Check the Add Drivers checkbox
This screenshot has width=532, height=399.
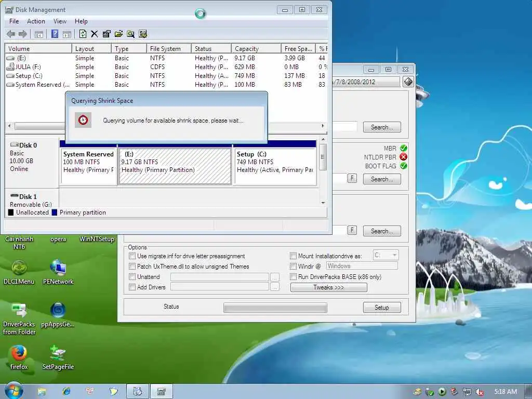tap(132, 287)
